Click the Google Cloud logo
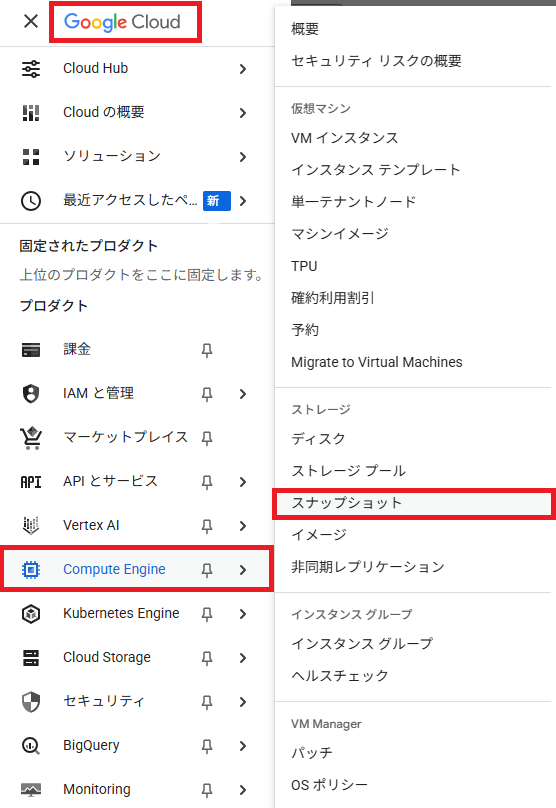 pos(122,22)
